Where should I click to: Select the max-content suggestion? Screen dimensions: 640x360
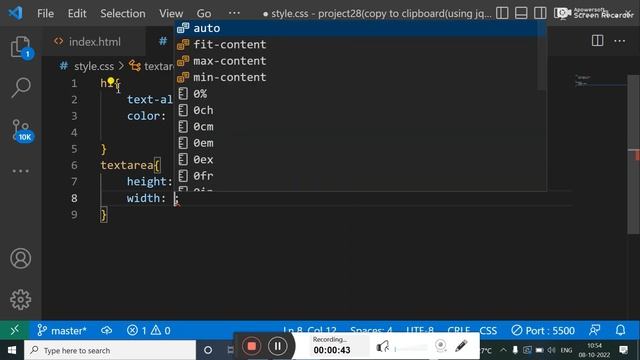tap(356, 61)
